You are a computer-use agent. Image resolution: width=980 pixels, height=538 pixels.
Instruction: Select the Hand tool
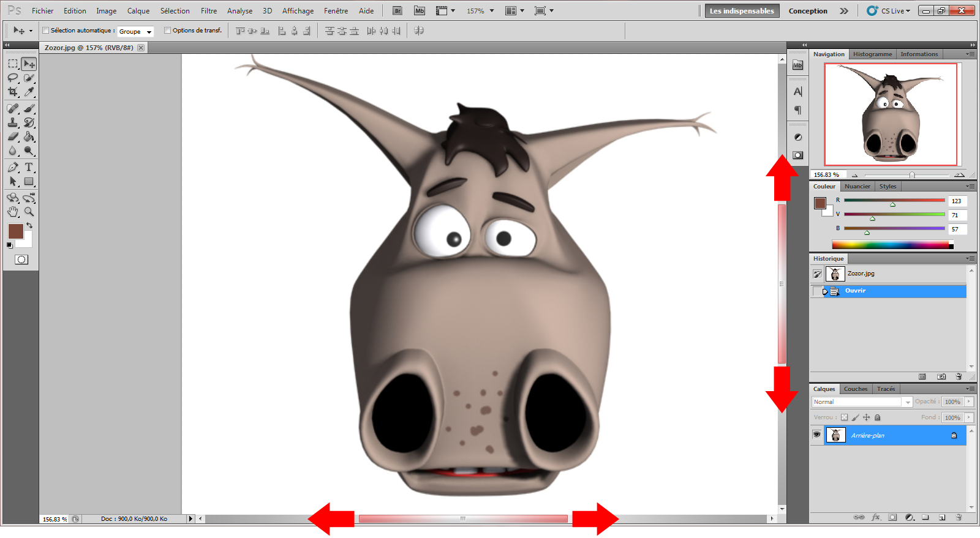point(13,212)
